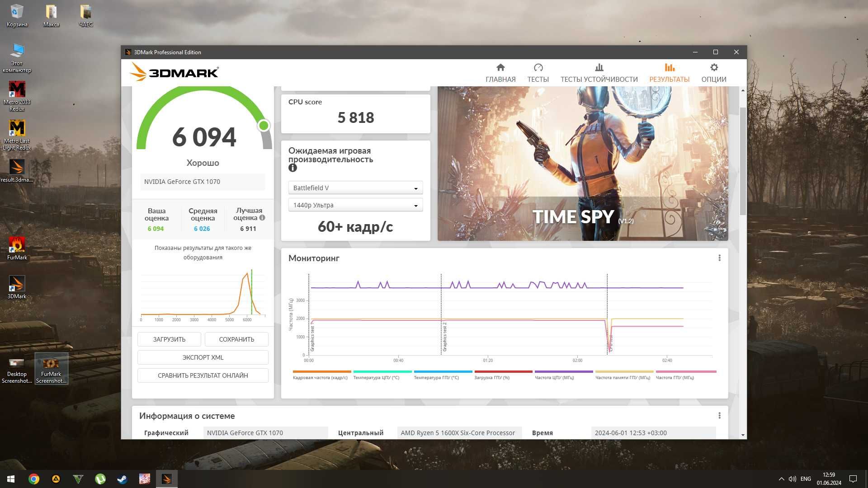The image size is (868, 488).
Task: Open the yellow triangle app on taskbar
Action: click(56, 479)
